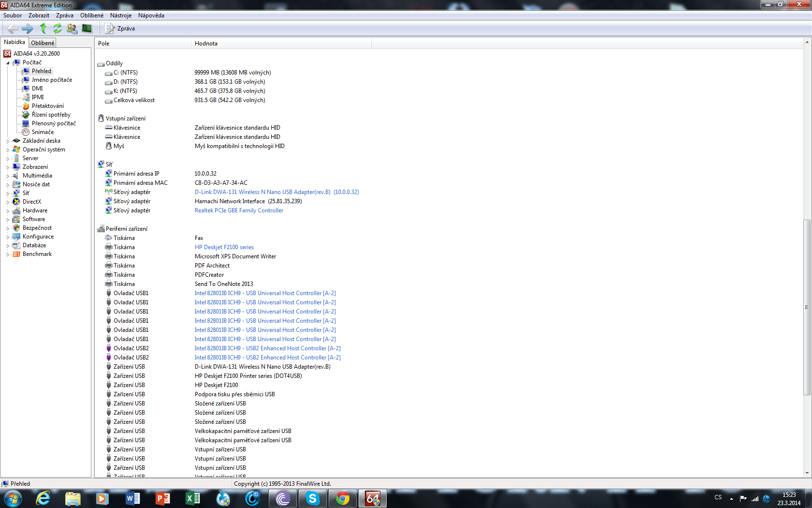Open the Realtek PCIe GBE Family Controller link

(239, 210)
